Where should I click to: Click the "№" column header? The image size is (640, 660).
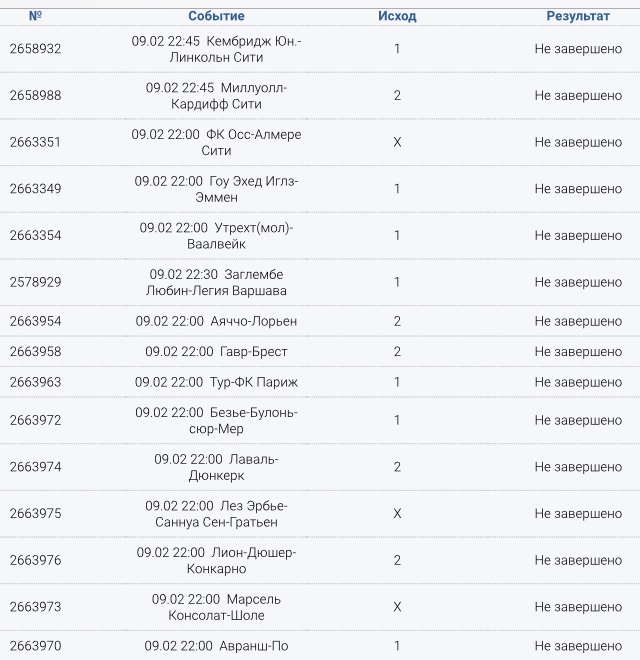[35, 16]
